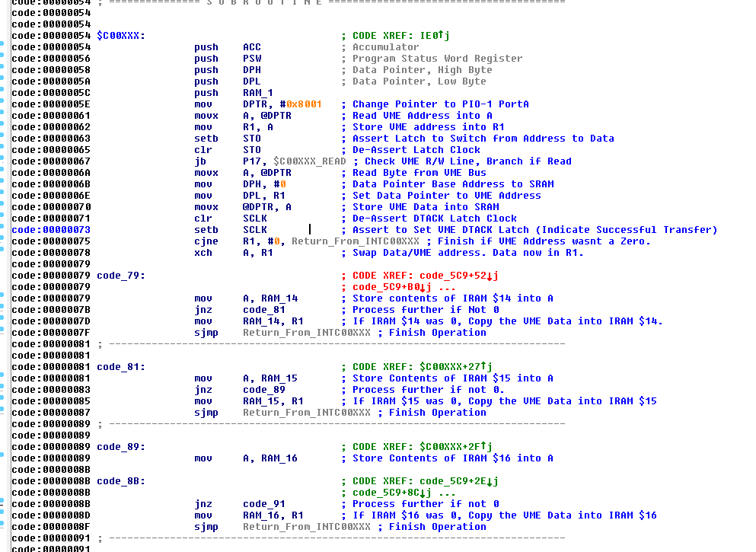
Task: Follow the $C00XXX+2F↑j cross-reference
Action: tap(456, 447)
